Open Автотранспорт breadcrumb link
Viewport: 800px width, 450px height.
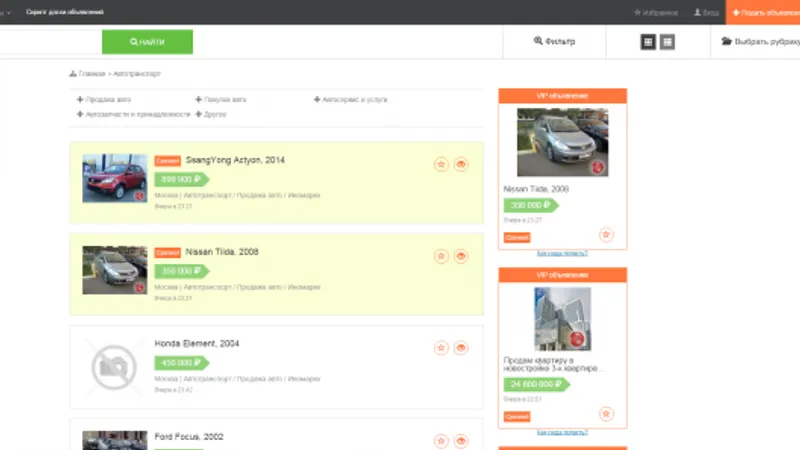tap(137, 73)
